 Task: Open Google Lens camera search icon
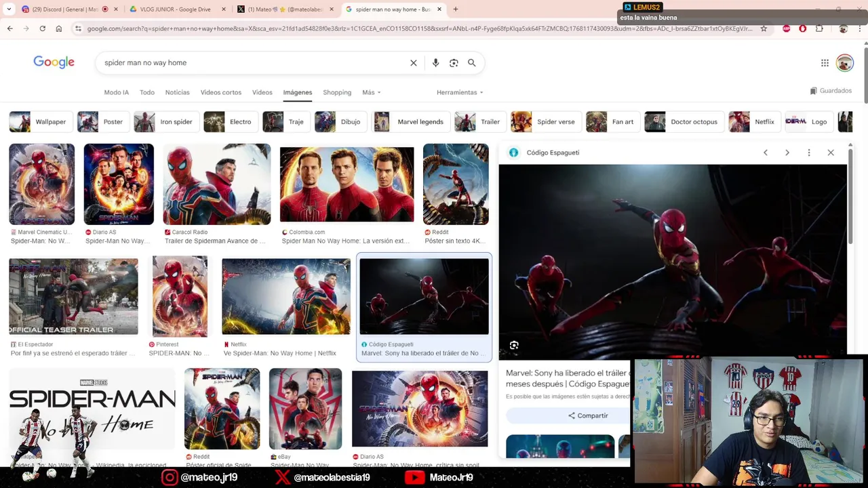pos(454,62)
